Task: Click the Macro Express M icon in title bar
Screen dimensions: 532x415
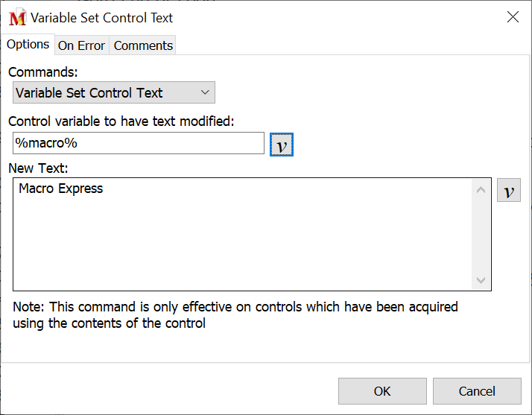Action: coord(17,17)
